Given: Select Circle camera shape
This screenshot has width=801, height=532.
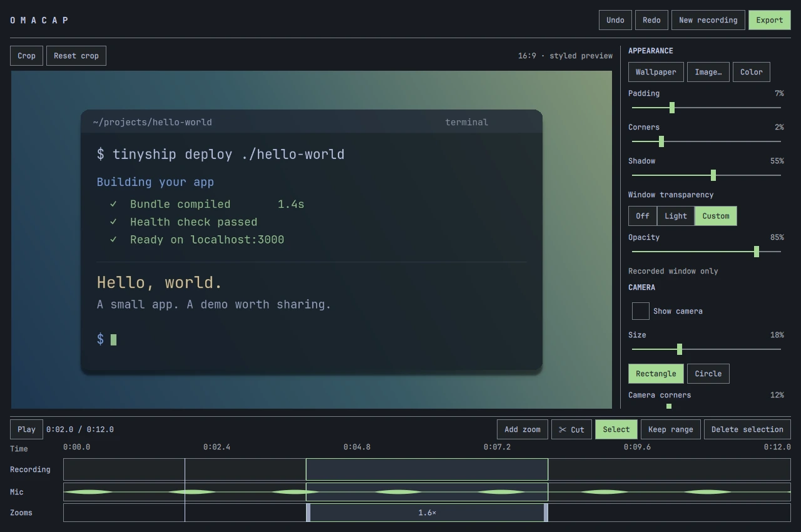Looking at the screenshot, I should coord(708,374).
